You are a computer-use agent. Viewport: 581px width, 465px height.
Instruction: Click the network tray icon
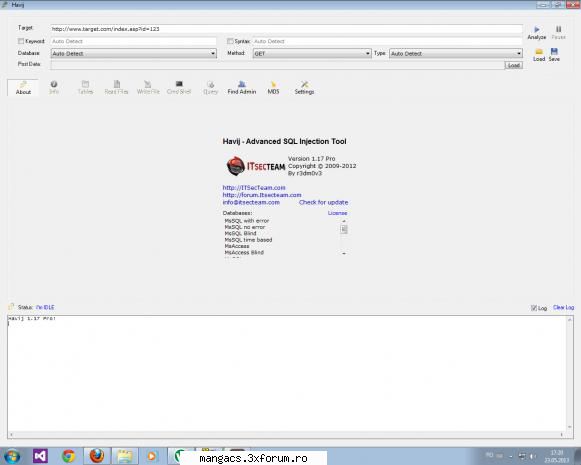tap(522, 456)
